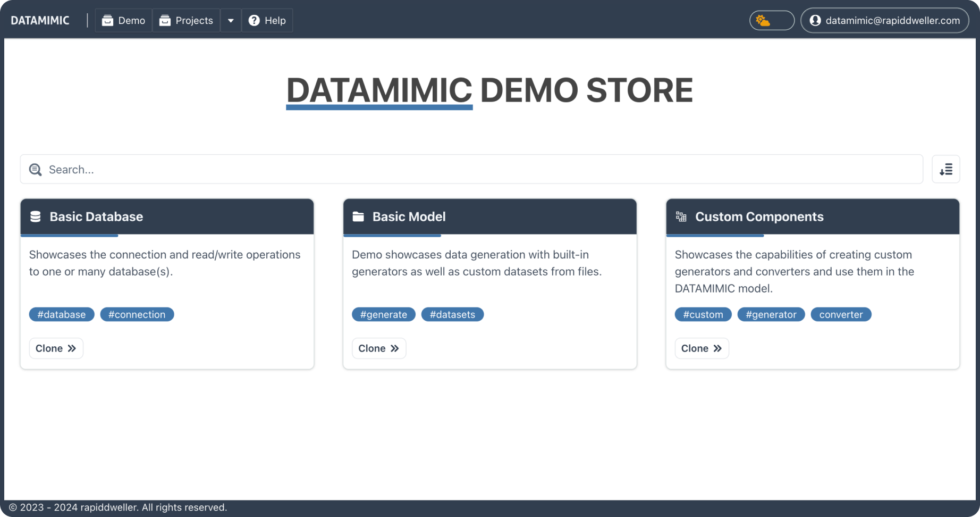Clone the Basic Database demo
Screen dimensions: 980x517
[56, 348]
